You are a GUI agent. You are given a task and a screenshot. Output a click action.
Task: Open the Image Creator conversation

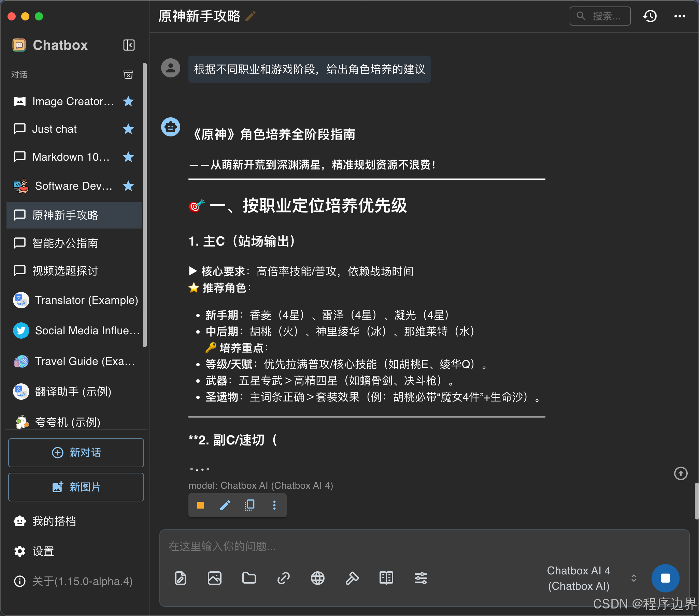(73, 101)
